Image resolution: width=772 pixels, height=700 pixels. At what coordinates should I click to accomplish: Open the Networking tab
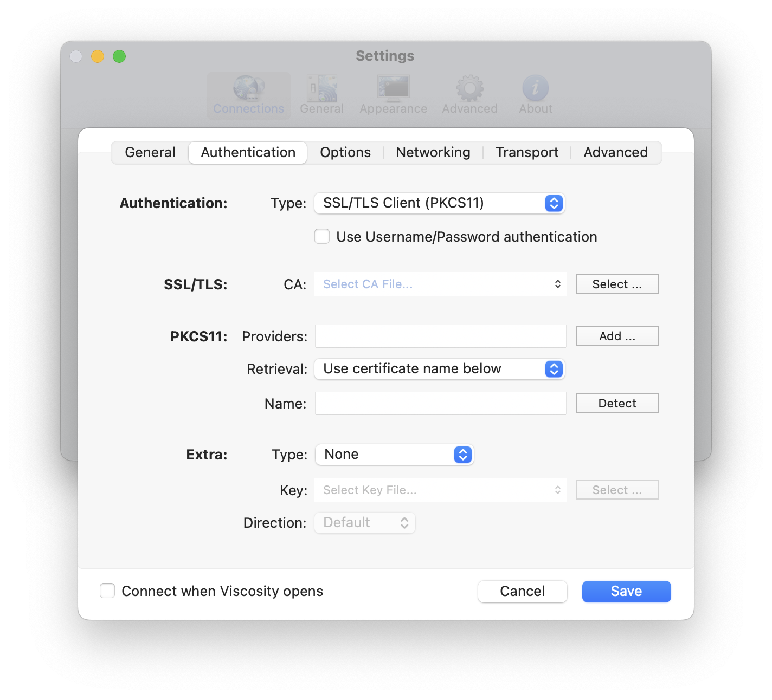tap(433, 153)
